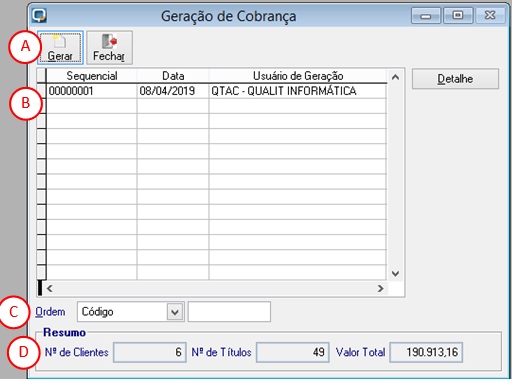Click the horizontal scroll right arrow
The width and height of the screenshot is (512, 381).
(380, 288)
